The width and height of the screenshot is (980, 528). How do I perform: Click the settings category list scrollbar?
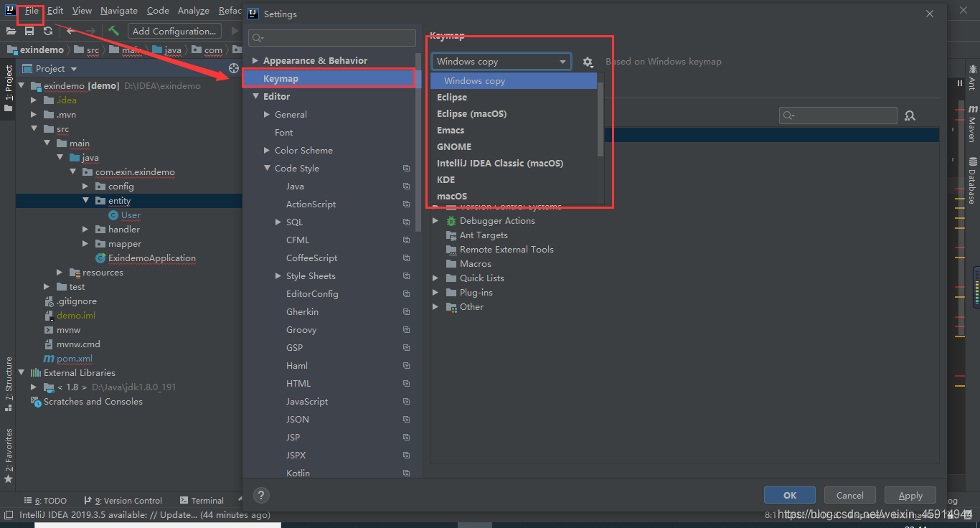[x=418, y=141]
